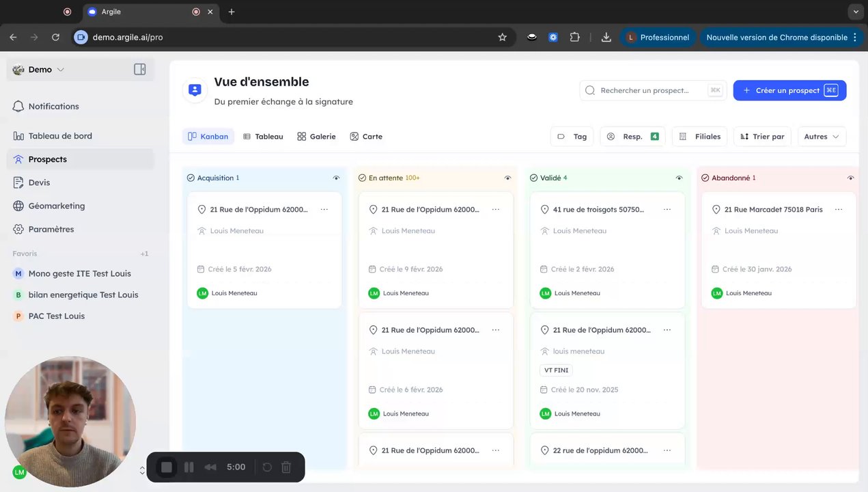
Task: Open Chrome downloads icon
Action: tap(606, 38)
